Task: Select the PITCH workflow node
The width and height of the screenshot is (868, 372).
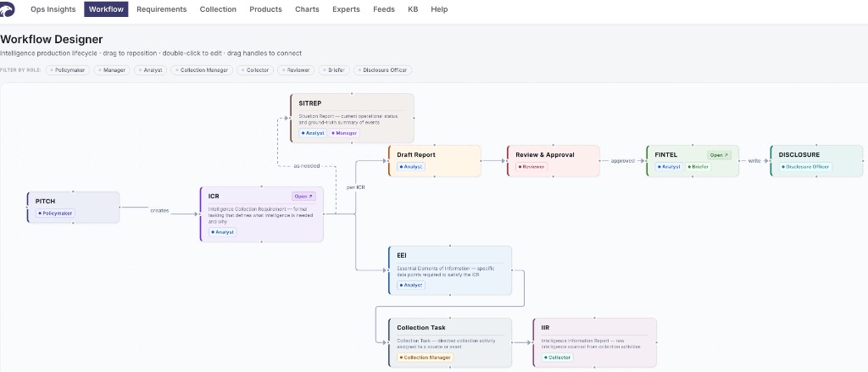Action: click(x=73, y=208)
